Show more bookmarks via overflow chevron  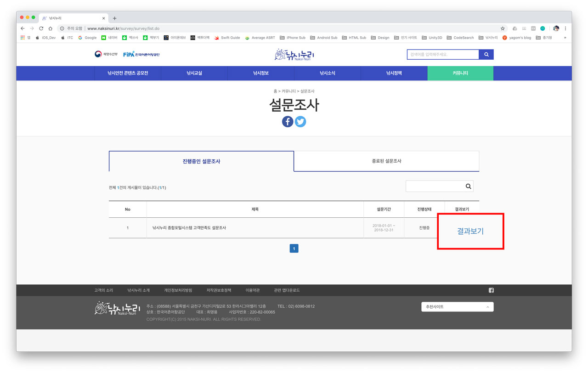click(x=565, y=38)
